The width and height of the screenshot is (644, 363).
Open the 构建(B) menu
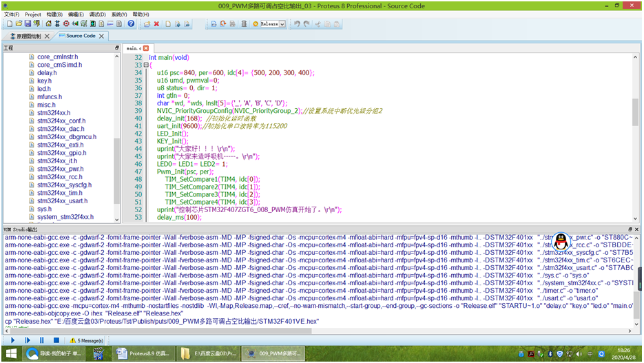pos(54,14)
